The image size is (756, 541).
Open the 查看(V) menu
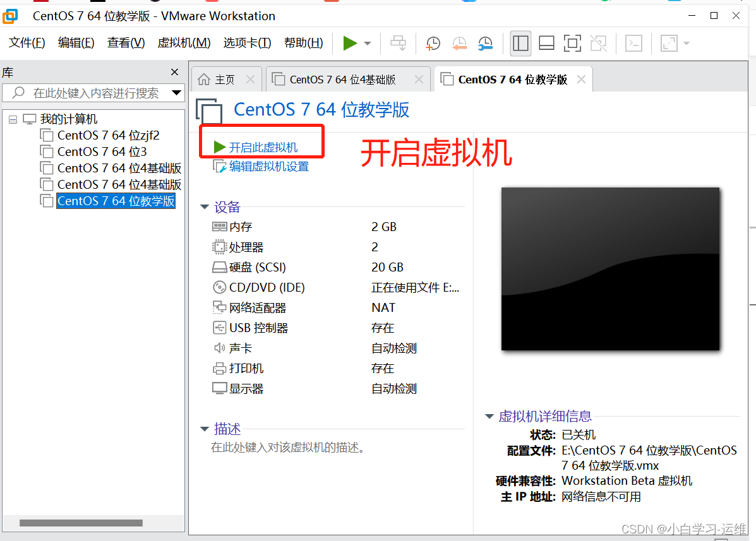tap(126, 43)
